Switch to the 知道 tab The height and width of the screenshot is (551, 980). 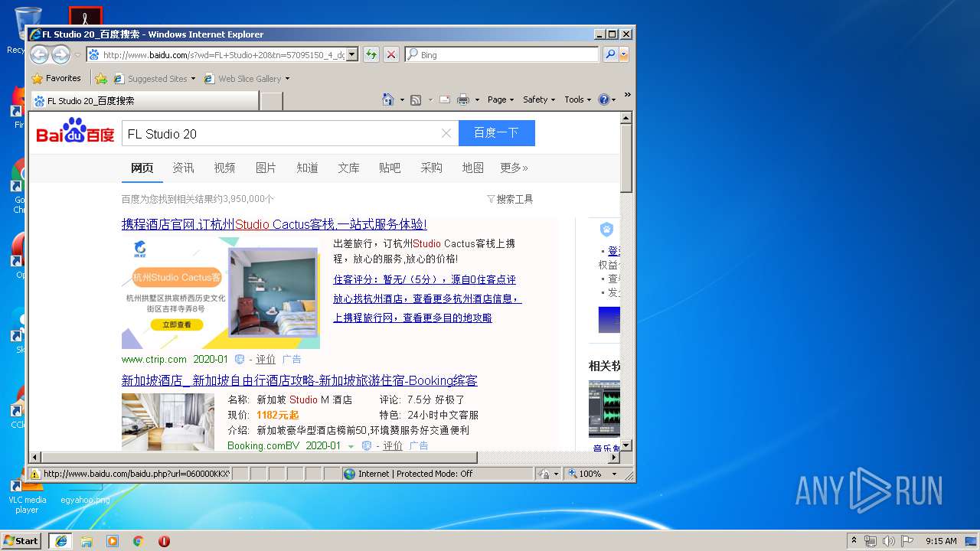tap(307, 168)
